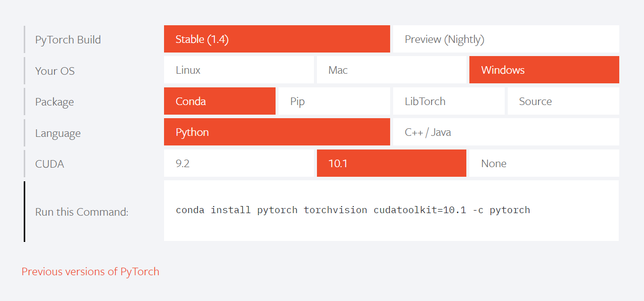Select Windows as the OS

click(544, 70)
